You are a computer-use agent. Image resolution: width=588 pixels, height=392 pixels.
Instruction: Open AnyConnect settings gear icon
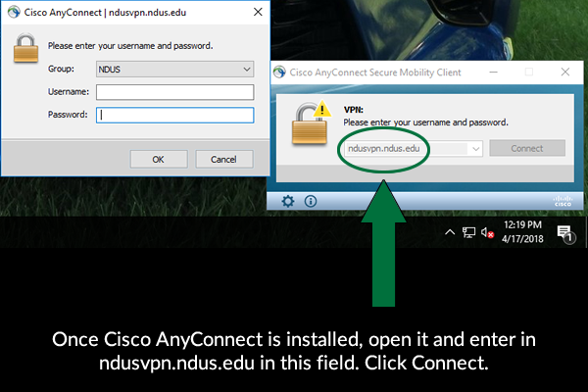[287, 202]
